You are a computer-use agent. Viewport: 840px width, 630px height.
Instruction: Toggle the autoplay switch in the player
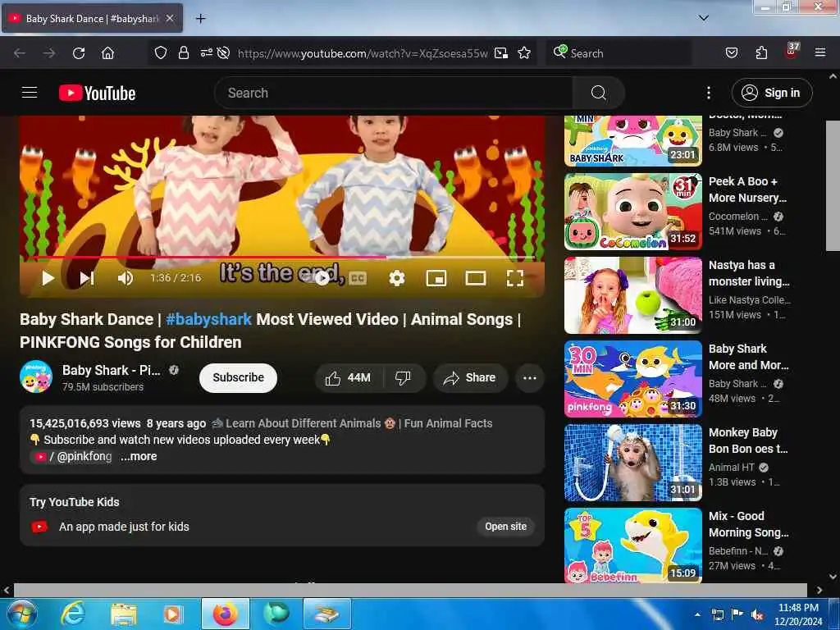[322, 278]
